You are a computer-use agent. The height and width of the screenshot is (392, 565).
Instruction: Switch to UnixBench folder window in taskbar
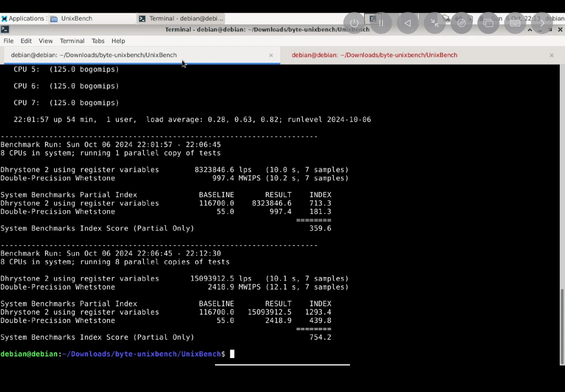76,18
